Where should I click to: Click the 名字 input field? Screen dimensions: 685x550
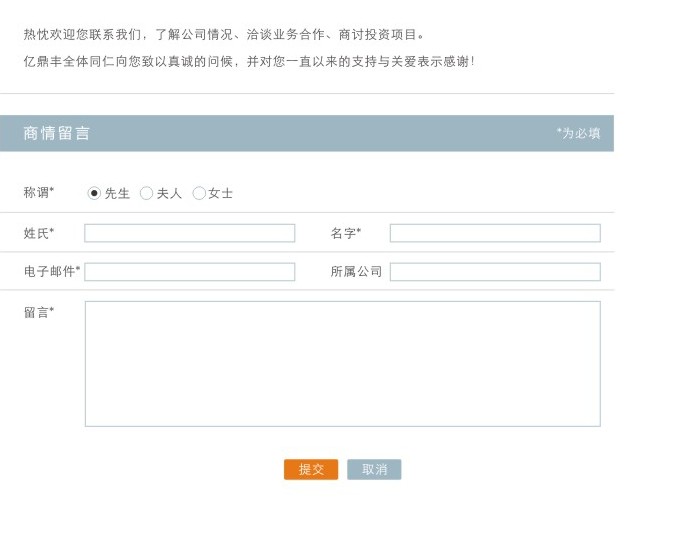click(495, 233)
